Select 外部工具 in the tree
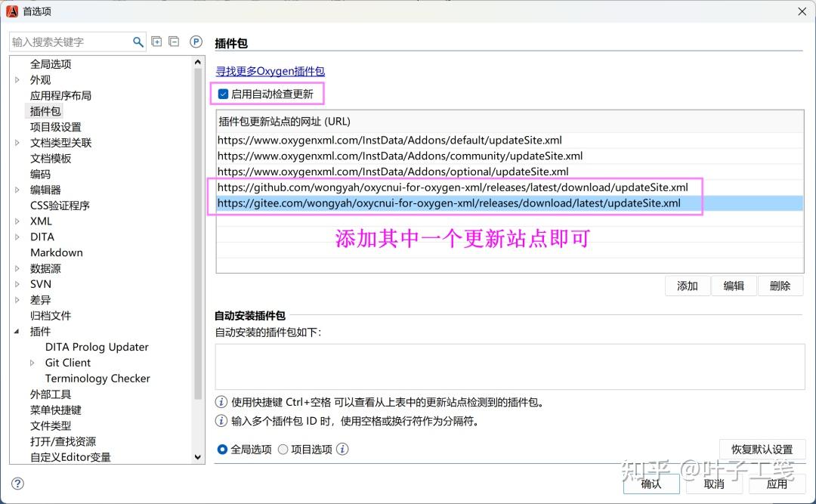 (51, 394)
